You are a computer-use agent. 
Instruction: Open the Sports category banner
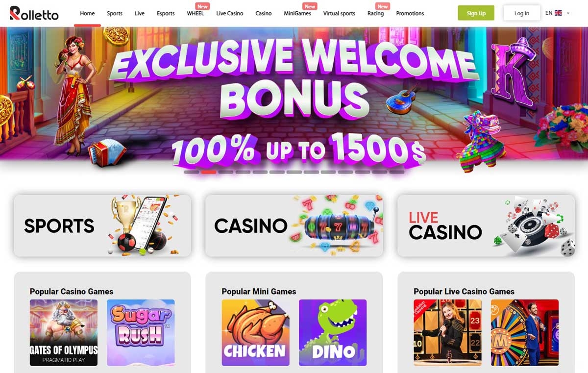point(102,225)
